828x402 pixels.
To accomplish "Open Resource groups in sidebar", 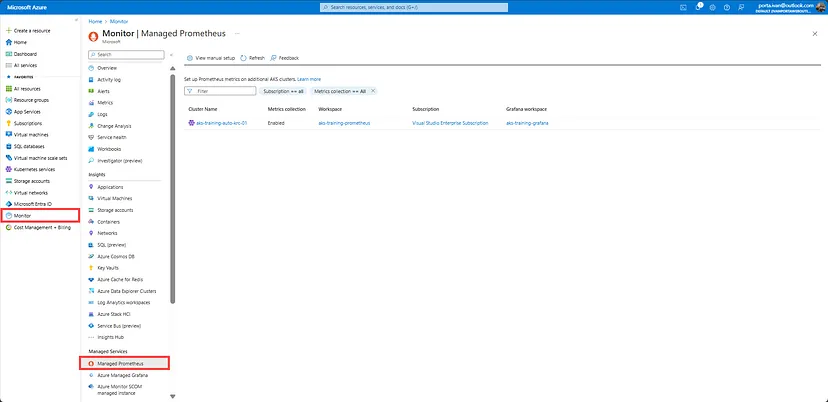I will [x=31, y=100].
